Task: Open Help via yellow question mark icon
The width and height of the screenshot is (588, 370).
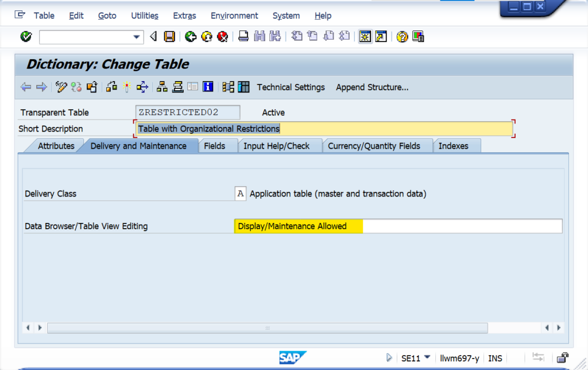Action: (x=402, y=37)
